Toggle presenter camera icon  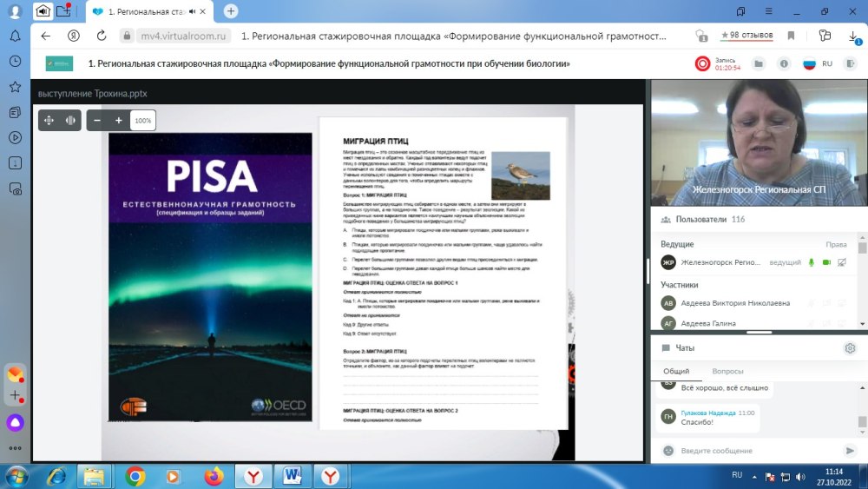[x=826, y=262]
